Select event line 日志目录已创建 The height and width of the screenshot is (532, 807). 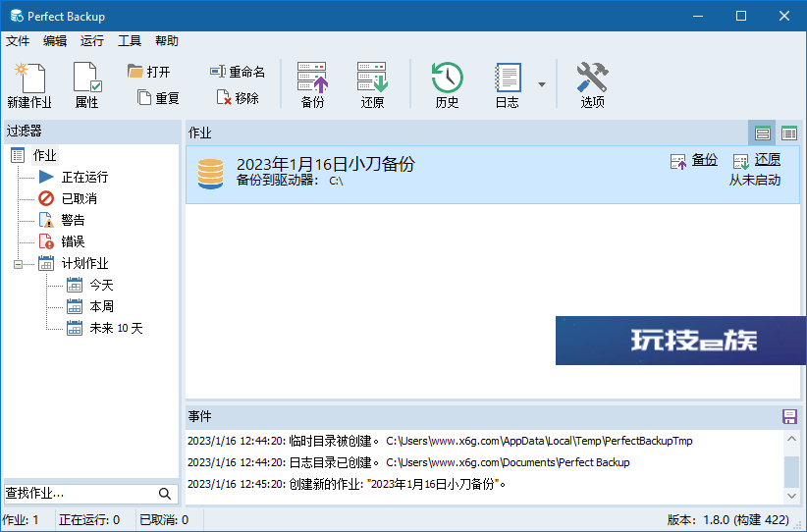[408, 462]
